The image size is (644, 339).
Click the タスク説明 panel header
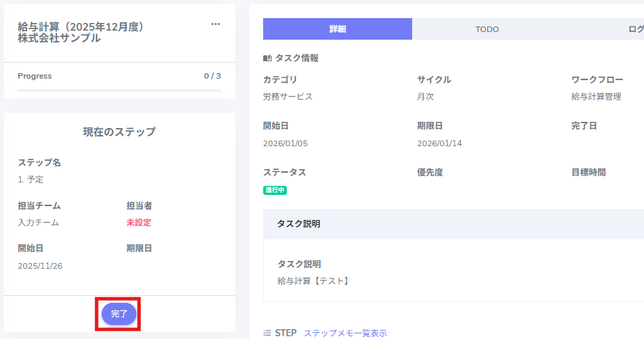(453, 224)
